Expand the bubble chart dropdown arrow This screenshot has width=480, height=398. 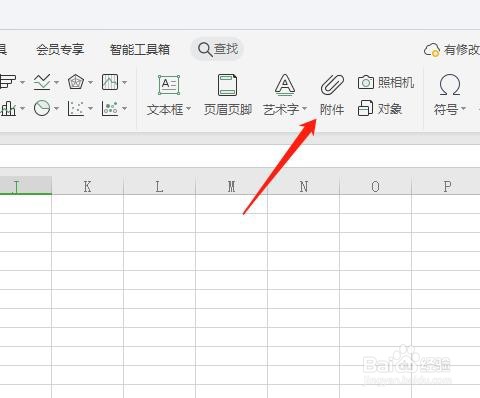click(x=124, y=108)
